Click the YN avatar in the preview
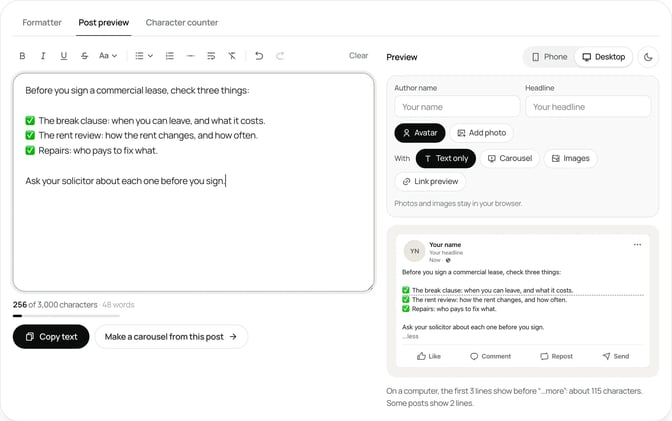672x421 pixels. [414, 251]
